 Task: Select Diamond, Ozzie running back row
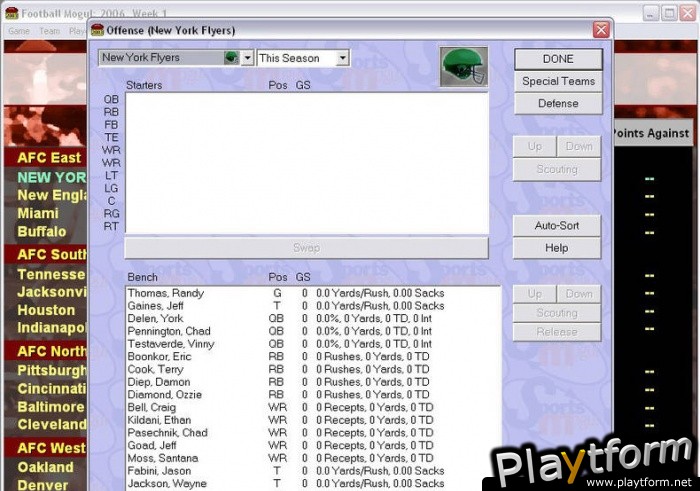(312, 395)
